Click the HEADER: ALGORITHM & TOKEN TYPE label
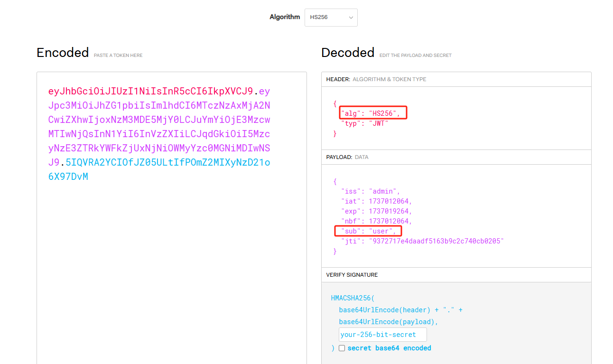Screen dimensions: 613x364 [x=376, y=79]
